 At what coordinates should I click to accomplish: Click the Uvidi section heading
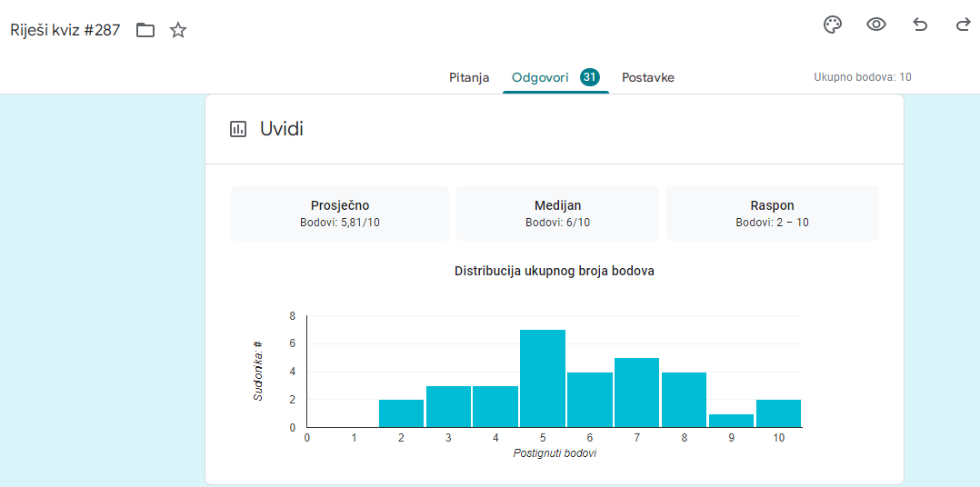click(x=282, y=129)
